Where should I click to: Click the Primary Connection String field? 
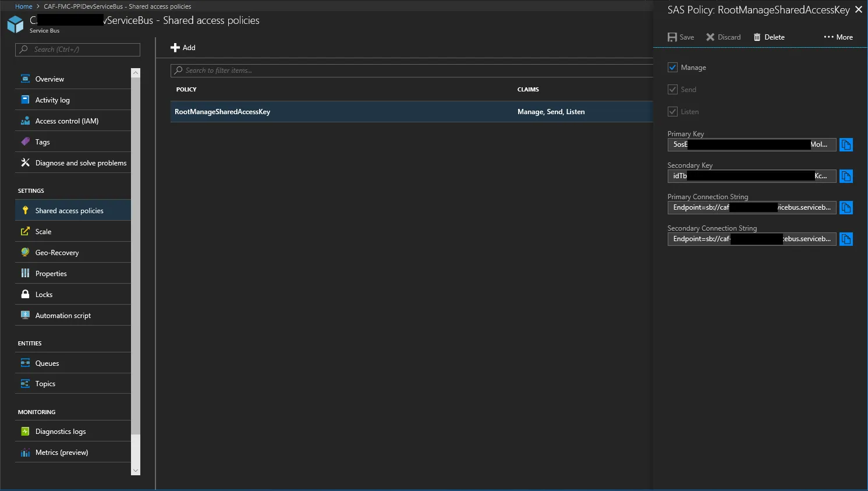tap(752, 207)
